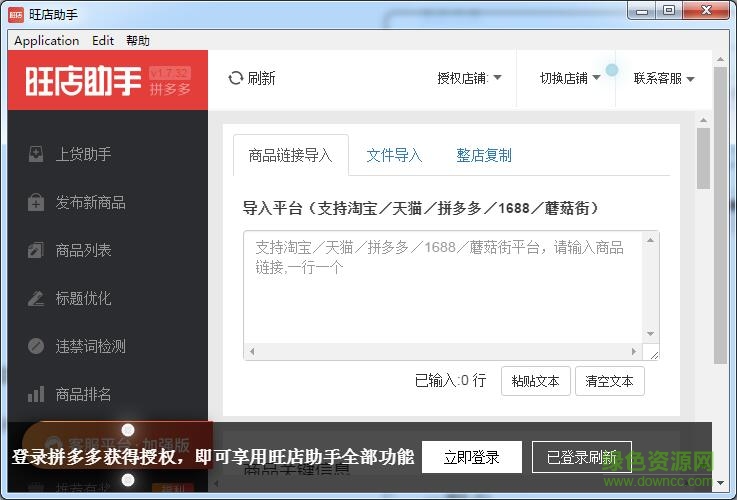This screenshot has height=500, width=737.
Task: Click the 旺店助手 title bar app icon
Action: (16, 15)
